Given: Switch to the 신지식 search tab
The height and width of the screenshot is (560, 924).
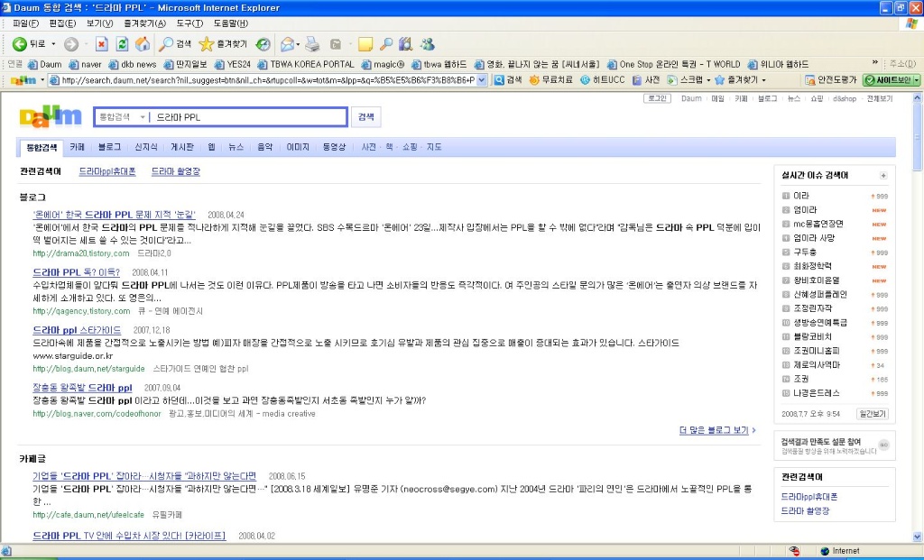Looking at the screenshot, I should 146,147.
